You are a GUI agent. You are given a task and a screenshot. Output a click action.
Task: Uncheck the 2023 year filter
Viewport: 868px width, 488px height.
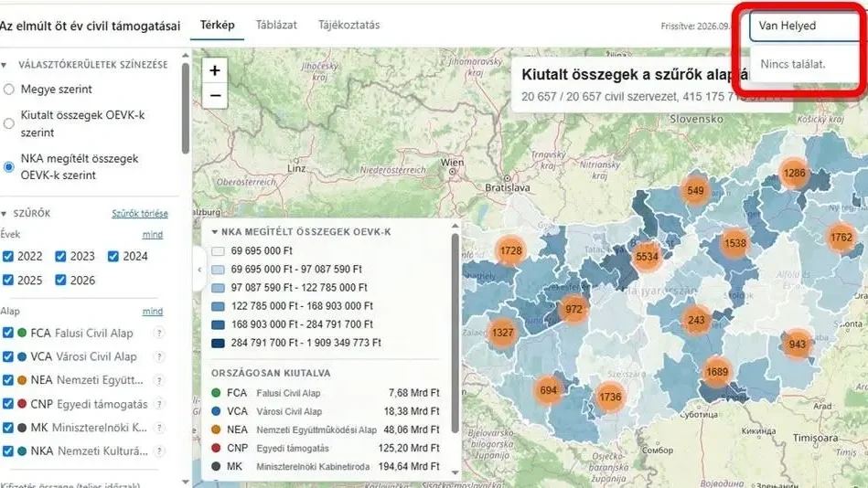(60, 256)
